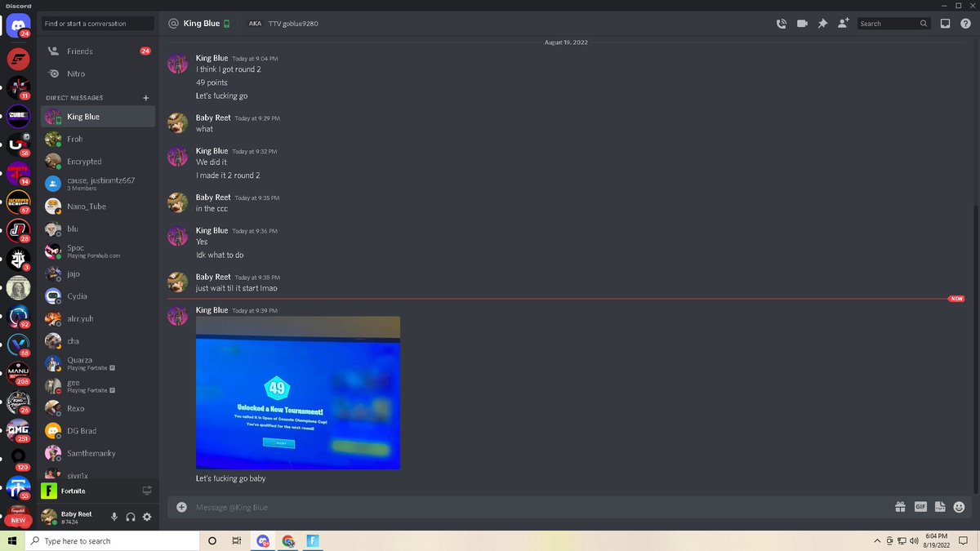Open DM with Rexo
The width and height of the screenshot is (980, 551).
[98, 408]
